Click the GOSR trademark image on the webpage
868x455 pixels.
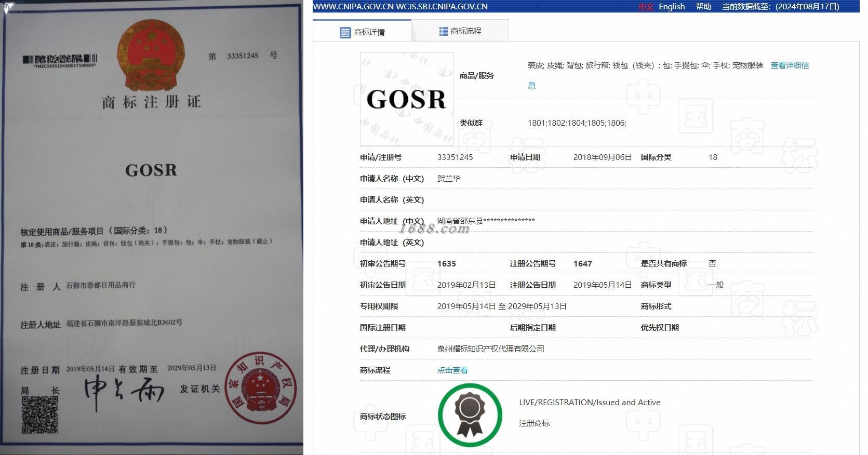(x=407, y=99)
